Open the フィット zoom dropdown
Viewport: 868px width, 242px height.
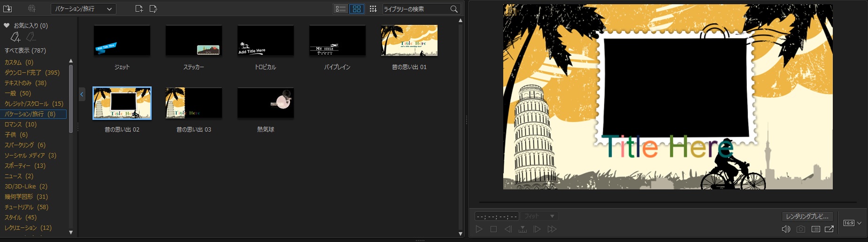pyautogui.click(x=539, y=216)
